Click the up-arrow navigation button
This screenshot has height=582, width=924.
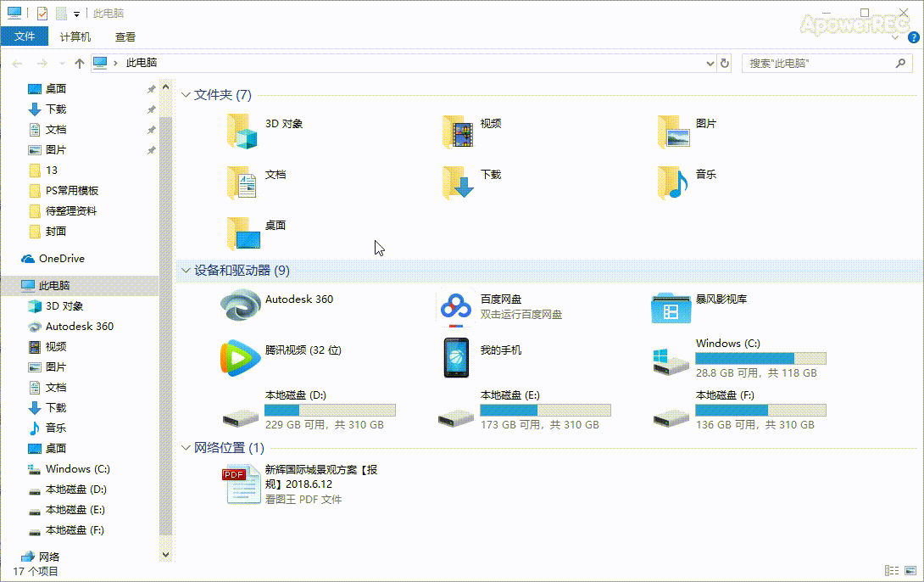pyautogui.click(x=80, y=63)
